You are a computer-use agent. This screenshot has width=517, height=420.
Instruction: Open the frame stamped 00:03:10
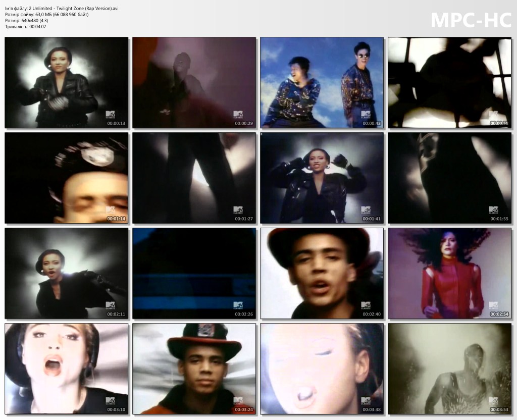pos(66,369)
